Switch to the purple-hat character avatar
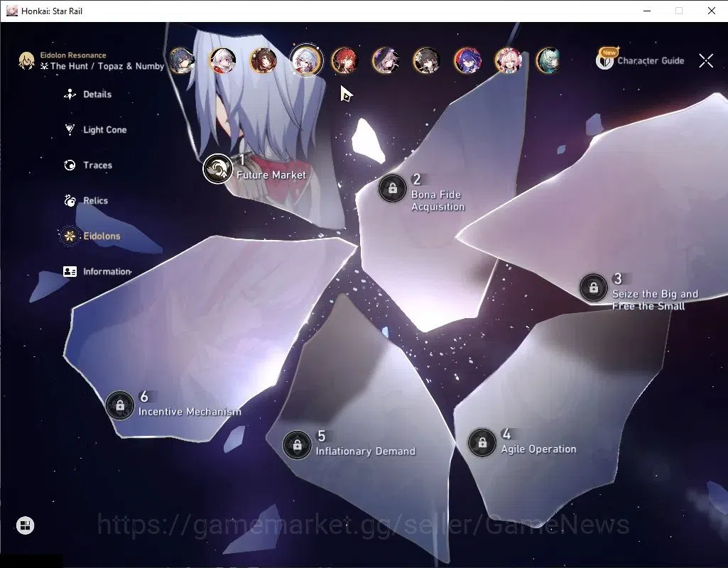The image size is (728, 568). point(386,61)
